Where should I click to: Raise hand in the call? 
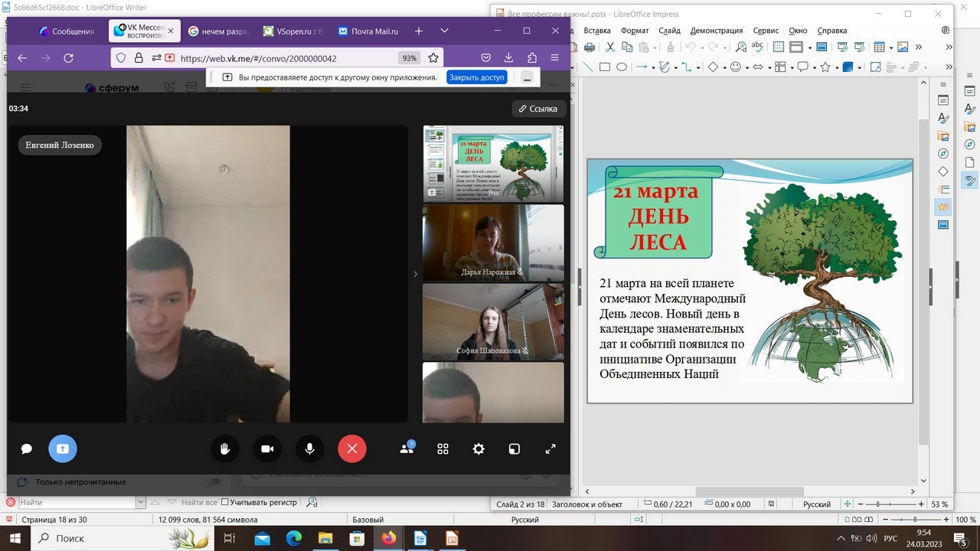[x=225, y=449]
